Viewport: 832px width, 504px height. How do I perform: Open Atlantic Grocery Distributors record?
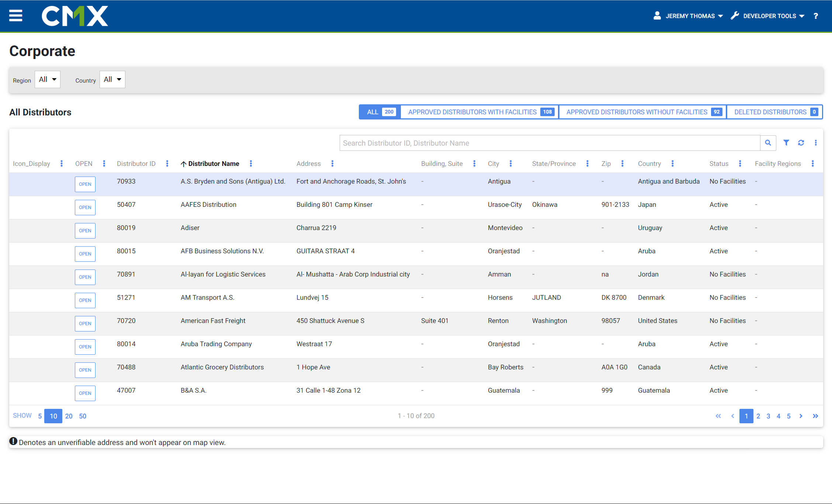(85, 370)
